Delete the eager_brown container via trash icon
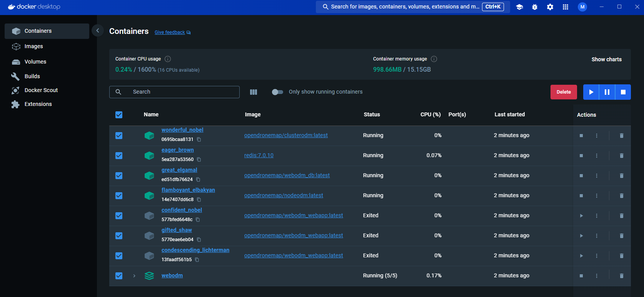This screenshot has height=297, width=644. pos(621,156)
